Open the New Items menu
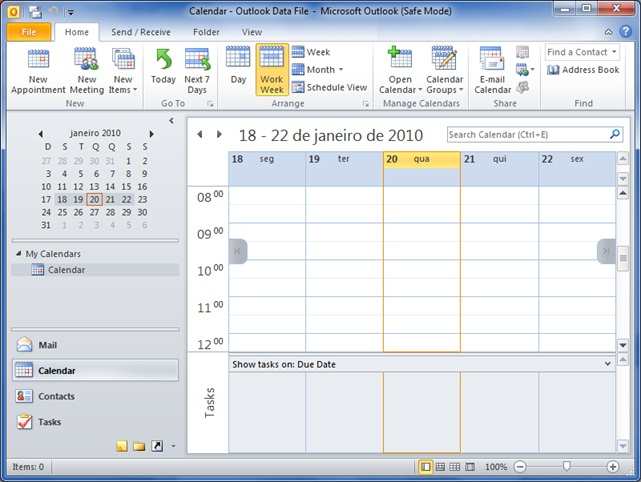Screen dimensions: 641x482 coord(123,71)
